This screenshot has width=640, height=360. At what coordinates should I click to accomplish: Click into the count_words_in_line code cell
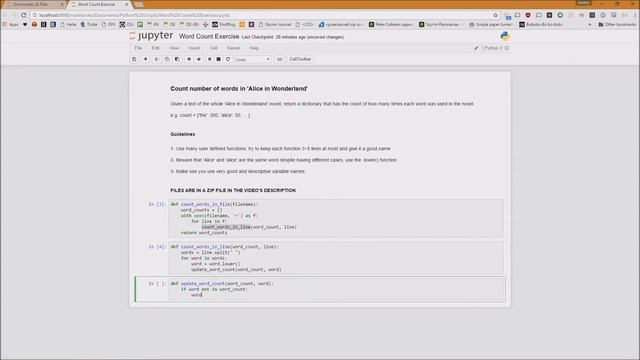point(336,258)
